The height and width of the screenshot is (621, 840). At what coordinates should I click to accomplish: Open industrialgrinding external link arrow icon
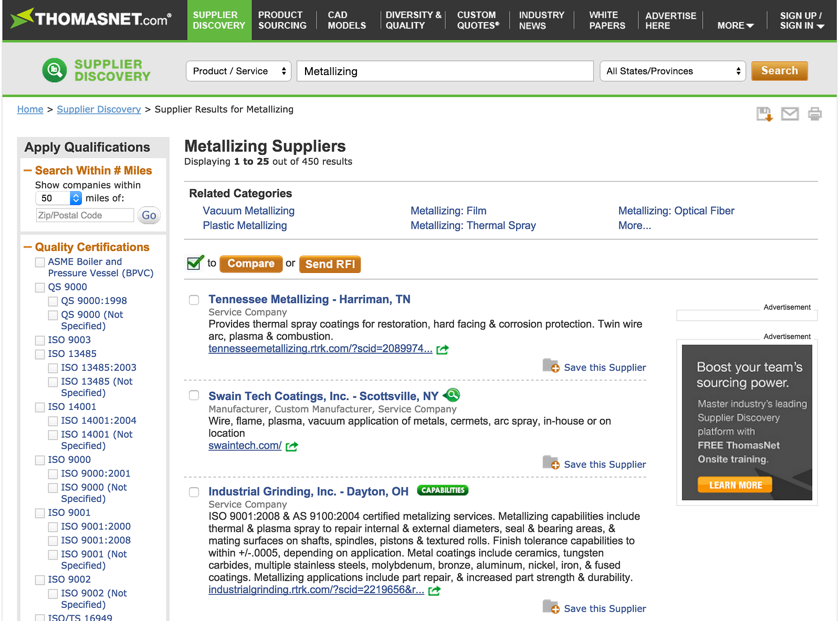tap(434, 591)
